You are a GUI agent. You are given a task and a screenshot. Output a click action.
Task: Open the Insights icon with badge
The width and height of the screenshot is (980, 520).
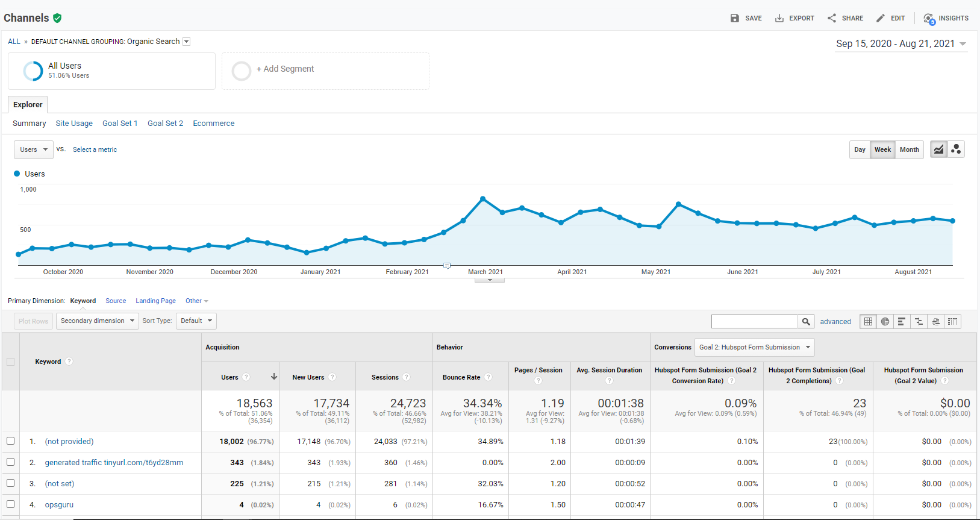pyautogui.click(x=929, y=19)
